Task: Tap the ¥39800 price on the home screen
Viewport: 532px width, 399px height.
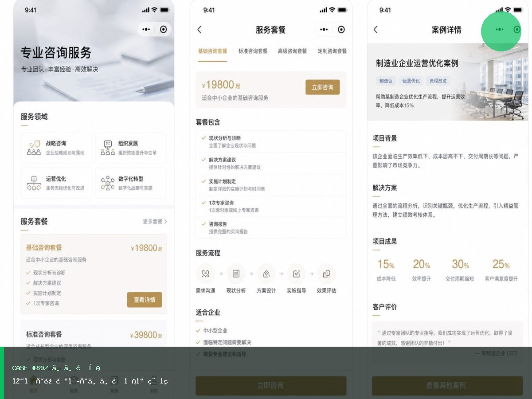Action: tap(146, 335)
